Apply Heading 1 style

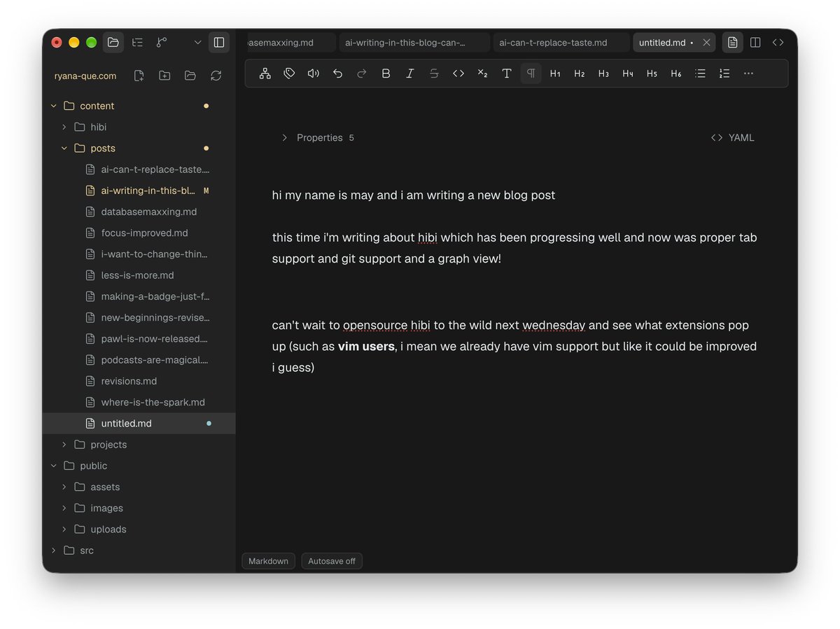[x=555, y=74]
